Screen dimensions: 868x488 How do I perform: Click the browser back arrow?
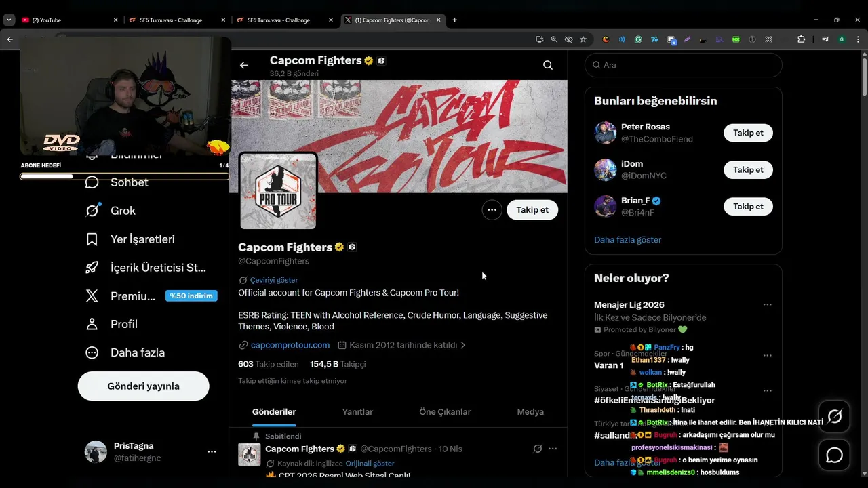click(x=9, y=39)
